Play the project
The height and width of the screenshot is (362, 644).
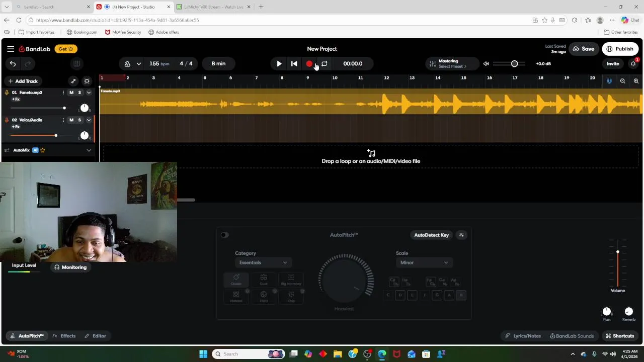(279, 64)
